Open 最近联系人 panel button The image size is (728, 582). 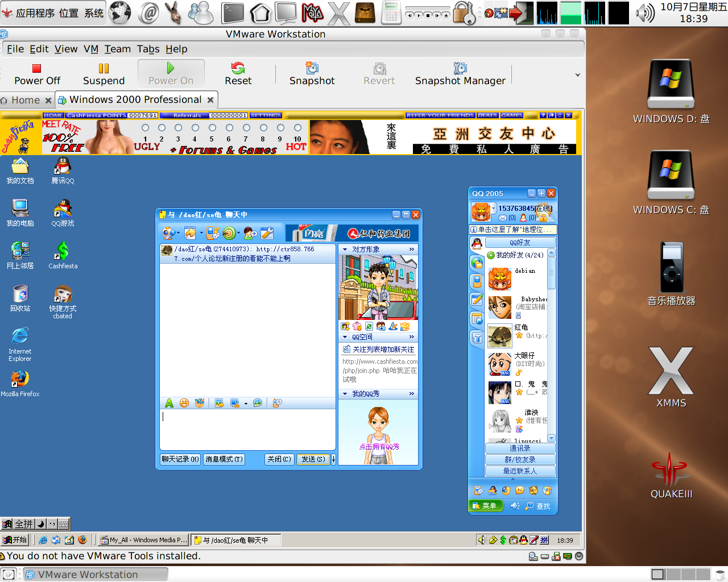(520, 471)
